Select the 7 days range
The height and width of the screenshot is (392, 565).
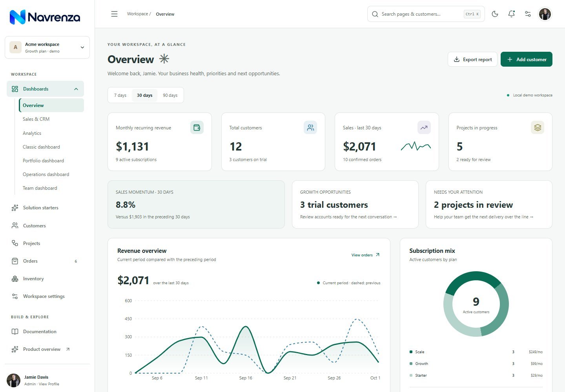click(x=120, y=95)
